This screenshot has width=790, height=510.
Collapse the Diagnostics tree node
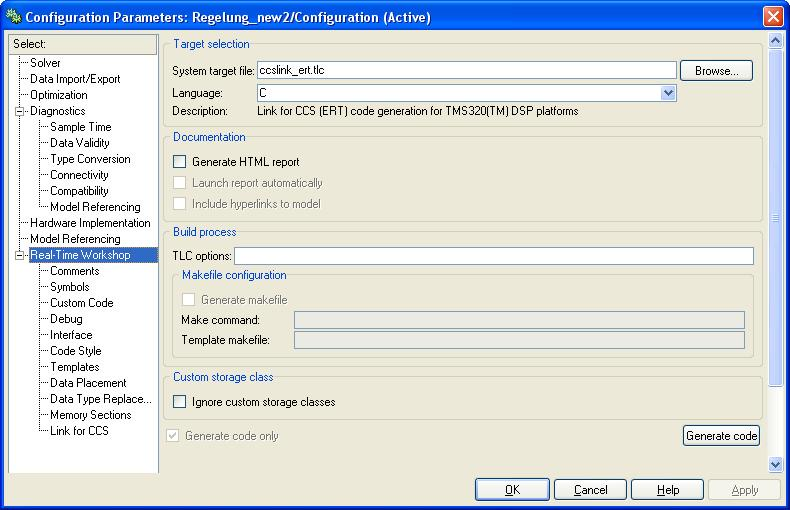[18, 111]
